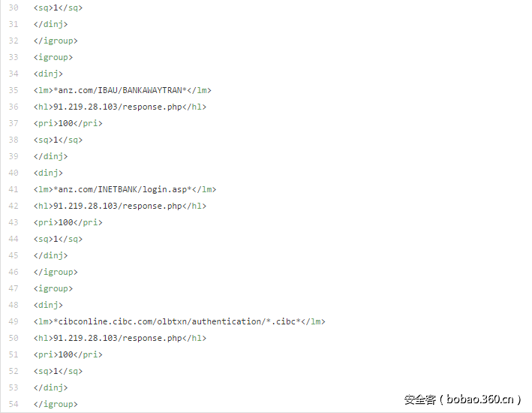The width and height of the screenshot is (532, 413).
Task: Click the pri 100 tag on line 43
Action: tap(68, 222)
